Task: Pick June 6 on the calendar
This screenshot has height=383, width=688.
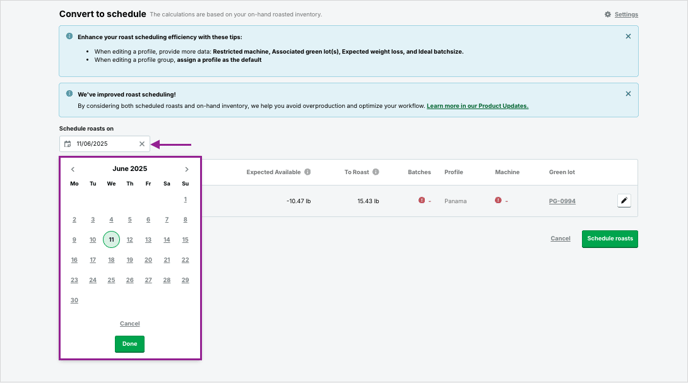Action: click(x=148, y=220)
